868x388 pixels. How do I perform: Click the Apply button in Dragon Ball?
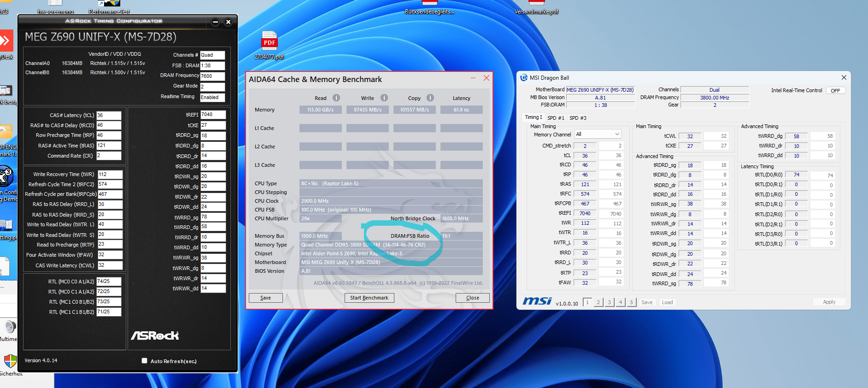(829, 302)
